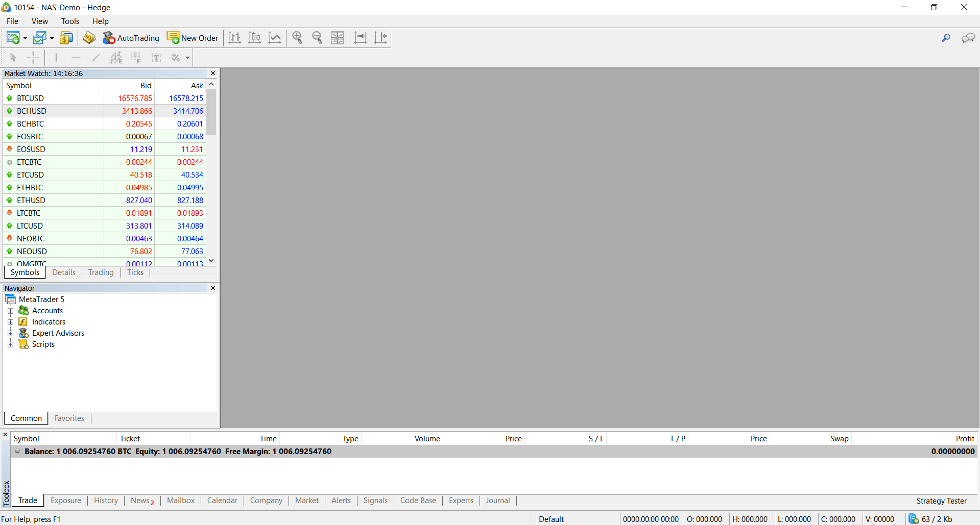Open the New Chart dropdown arrow
Image resolution: width=980 pixels, height=525 pixels.
25,38
